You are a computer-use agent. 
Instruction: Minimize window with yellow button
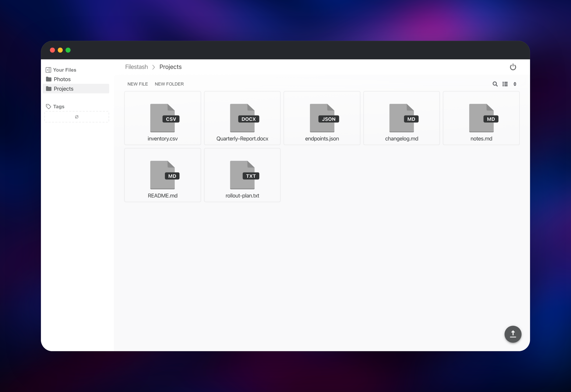(x=60, y=50)
